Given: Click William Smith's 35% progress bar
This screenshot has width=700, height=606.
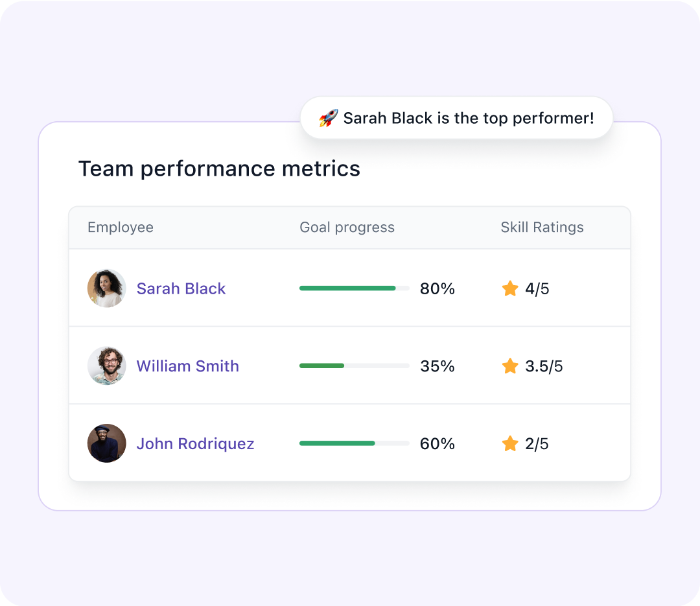Looking at the screenshot, I should coord(354,366).
